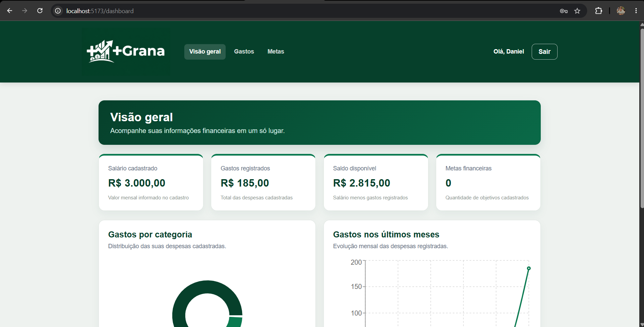Switch to the Gastos tab
Screen dimensions: 644x327
click(244, 52)
